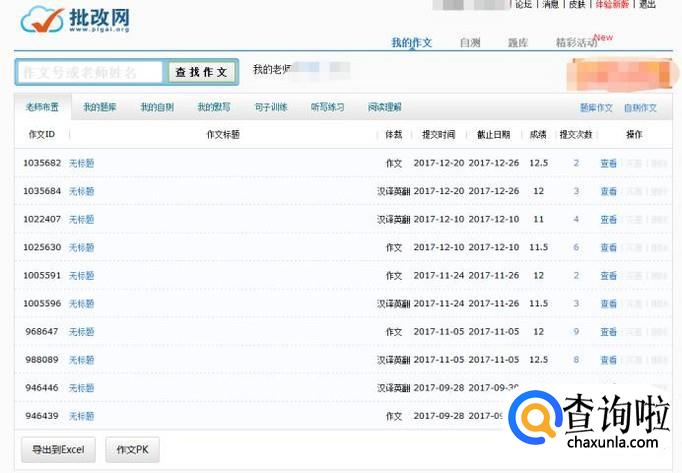682x473 pixels.
Task: Click the 导出到Excel button
Action: coord(58,450)
